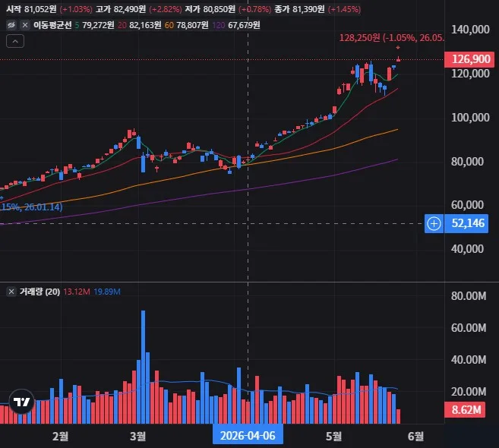Select the 이동평균선 indicator title
499x448 pixels.
pyautogui.click(x=52, y=25)
